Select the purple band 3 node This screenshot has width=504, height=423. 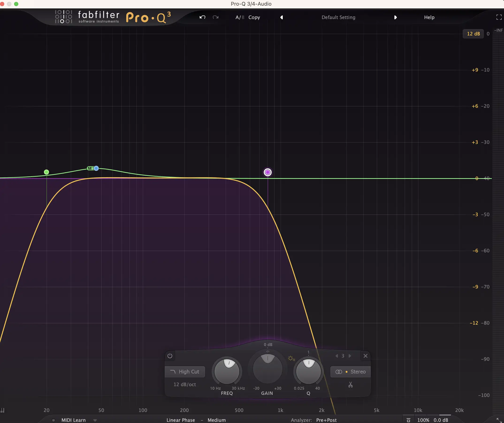tap(267, 172)
